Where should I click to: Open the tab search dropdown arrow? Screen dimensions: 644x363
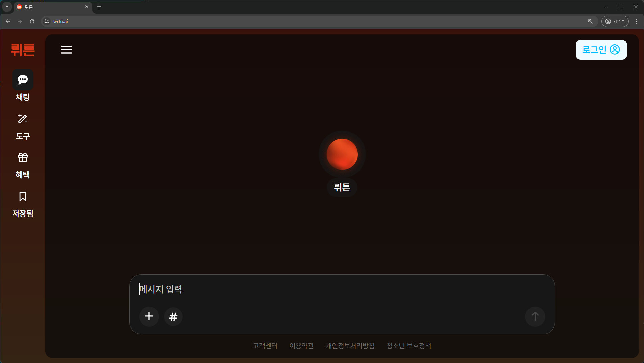[x=7, y=7]
